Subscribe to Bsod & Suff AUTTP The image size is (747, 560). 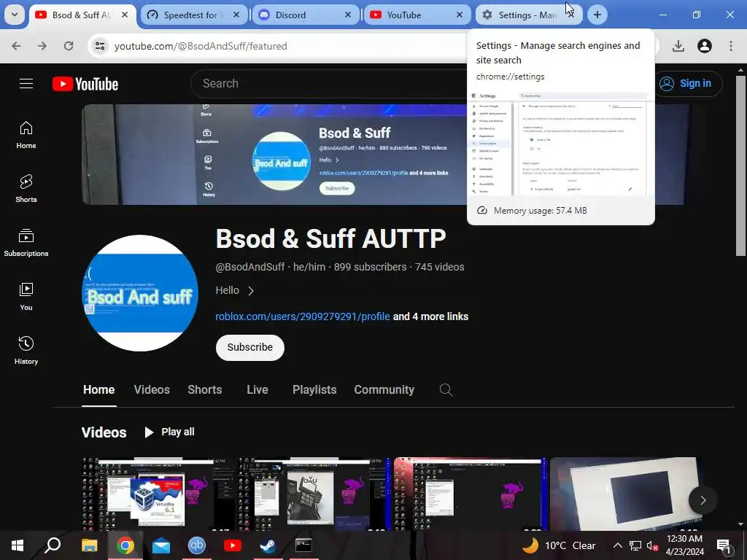click(x=250, y=348)
